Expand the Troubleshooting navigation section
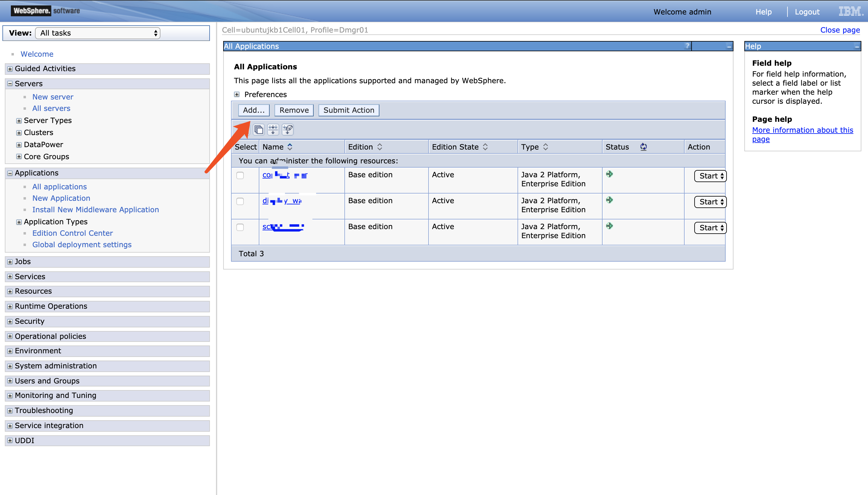Screen dimensions: 868x495 pos(10,411)
